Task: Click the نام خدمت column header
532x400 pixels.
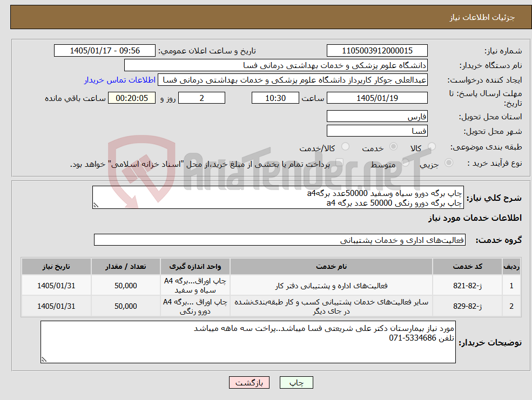Action: tap(331, 267)
